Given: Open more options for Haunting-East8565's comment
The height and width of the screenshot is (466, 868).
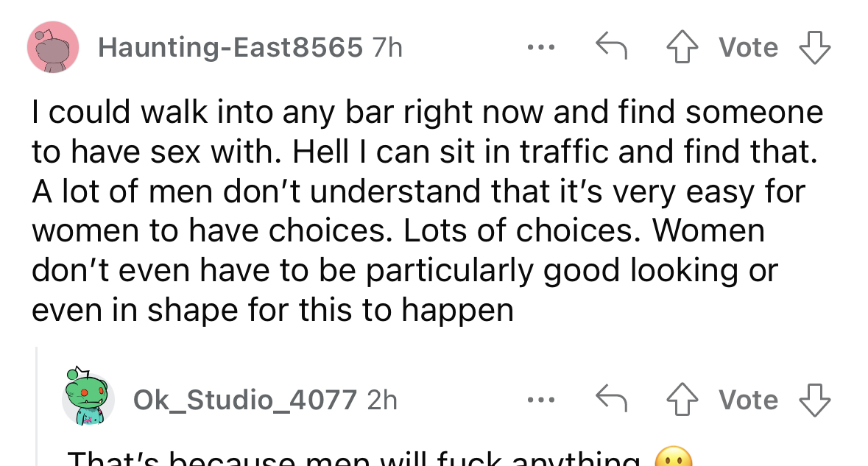Looking at the screenshot, I should click(x=541, y=47).
